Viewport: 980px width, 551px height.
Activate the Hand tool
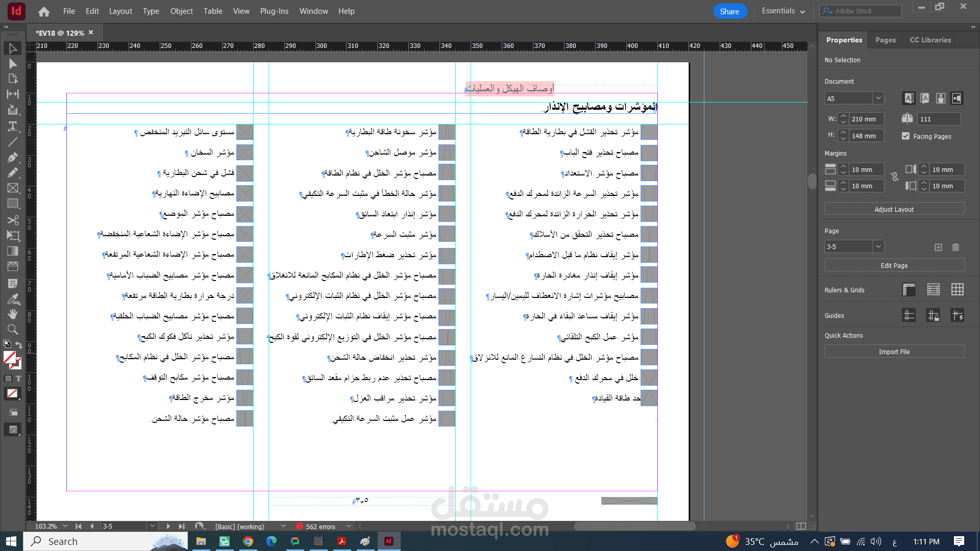click(13, 314)
